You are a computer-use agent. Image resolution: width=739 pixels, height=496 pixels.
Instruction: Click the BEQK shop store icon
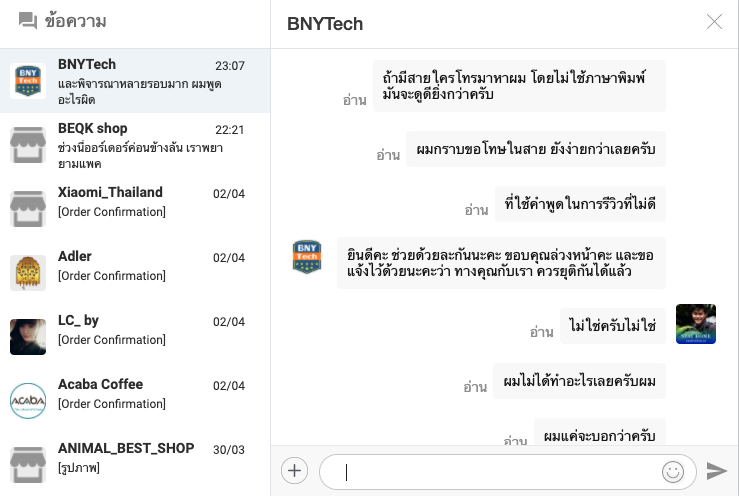(28, 145)
